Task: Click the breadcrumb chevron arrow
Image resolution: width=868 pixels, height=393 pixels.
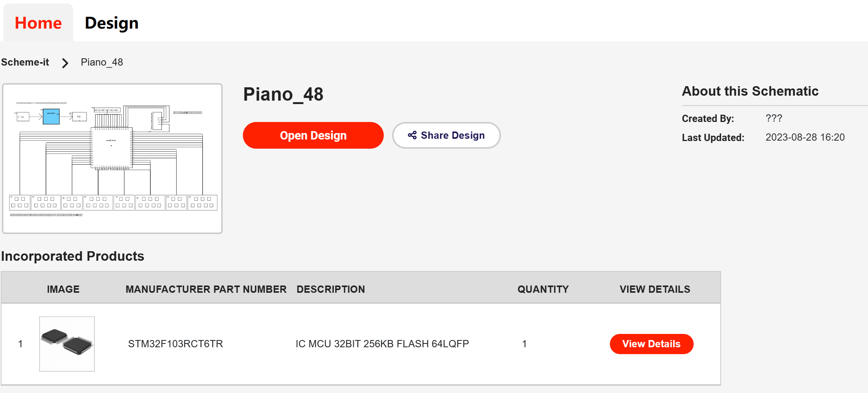Action: tap(65, 63)
